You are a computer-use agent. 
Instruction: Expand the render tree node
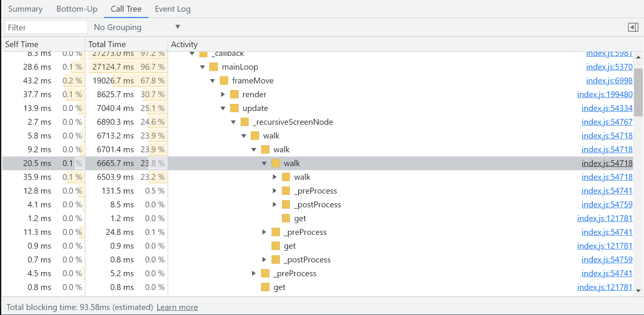pyautogui.click(x=223, y=94)
